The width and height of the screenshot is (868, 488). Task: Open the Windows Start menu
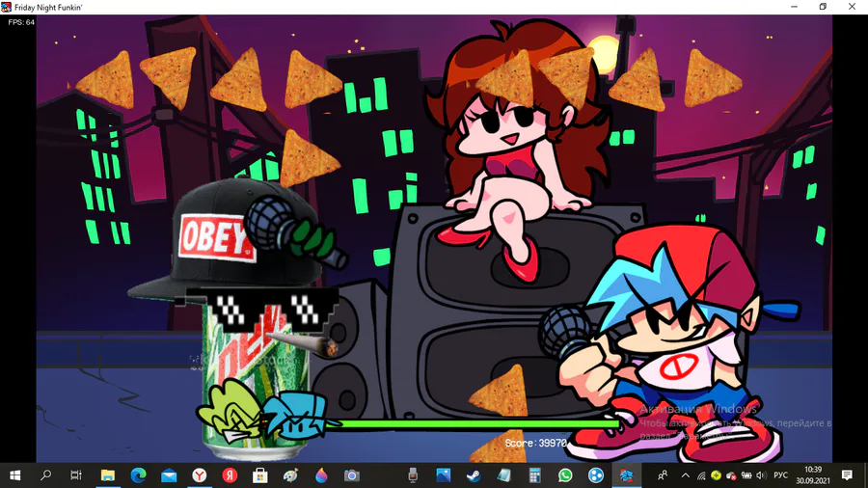14,475
